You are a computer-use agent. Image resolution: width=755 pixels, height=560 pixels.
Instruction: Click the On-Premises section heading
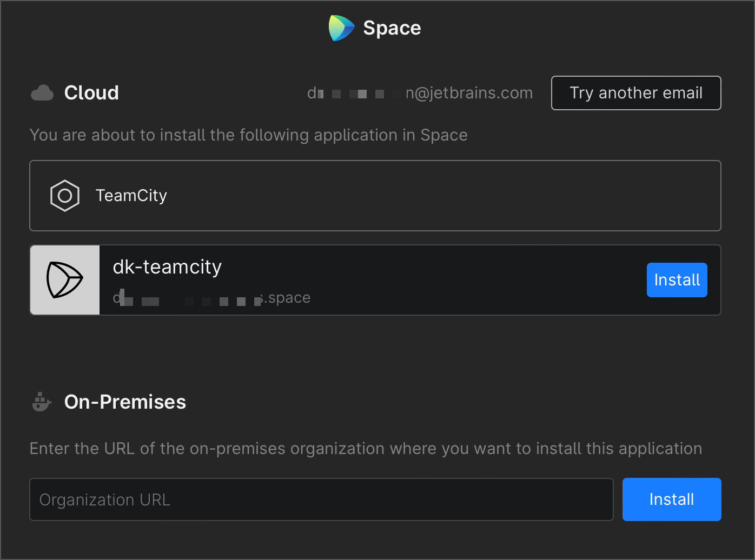tap(125, 402)
